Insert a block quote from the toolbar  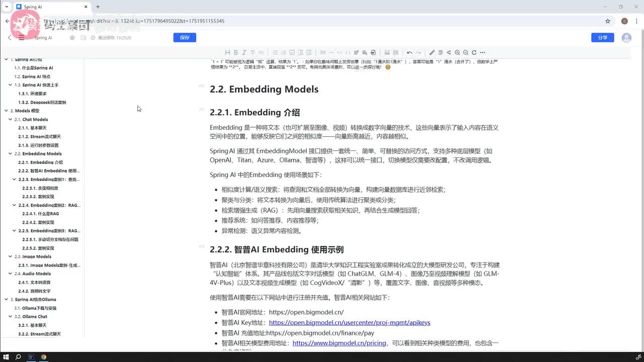click(323, 52)
